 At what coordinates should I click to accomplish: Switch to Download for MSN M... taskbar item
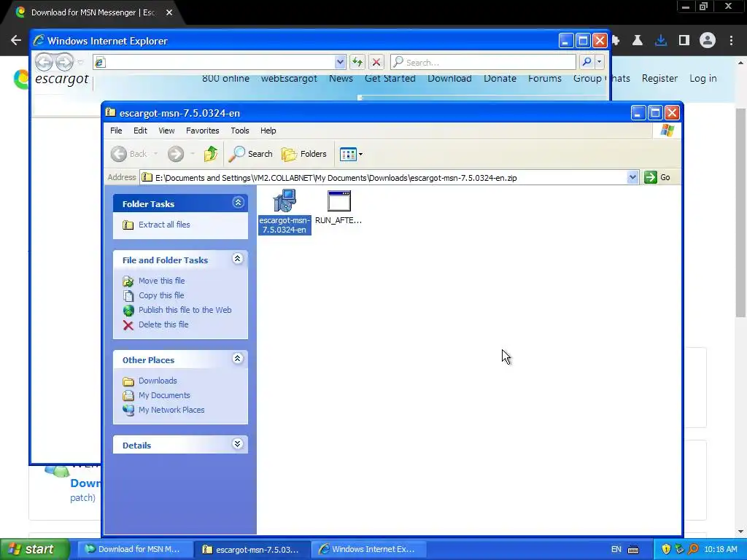[135, 549]
